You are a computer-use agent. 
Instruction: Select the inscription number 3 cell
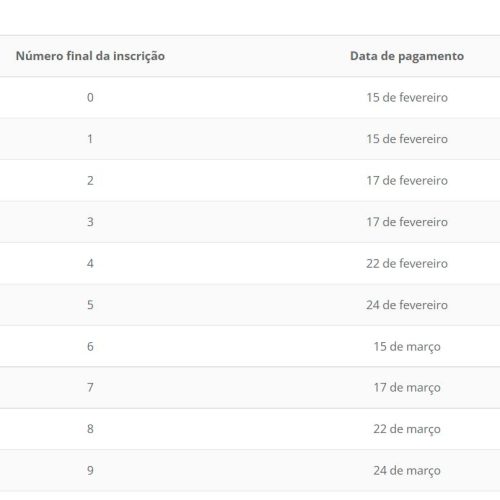point(90,222)
